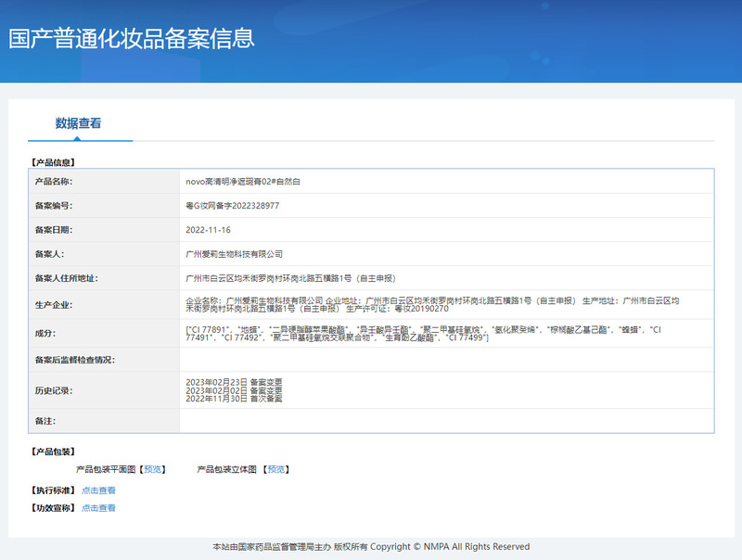The height and width of the screenshot is (560, 742).
Task: Click 预览 link for 产品包装立体图
Action: pos(276,470)
